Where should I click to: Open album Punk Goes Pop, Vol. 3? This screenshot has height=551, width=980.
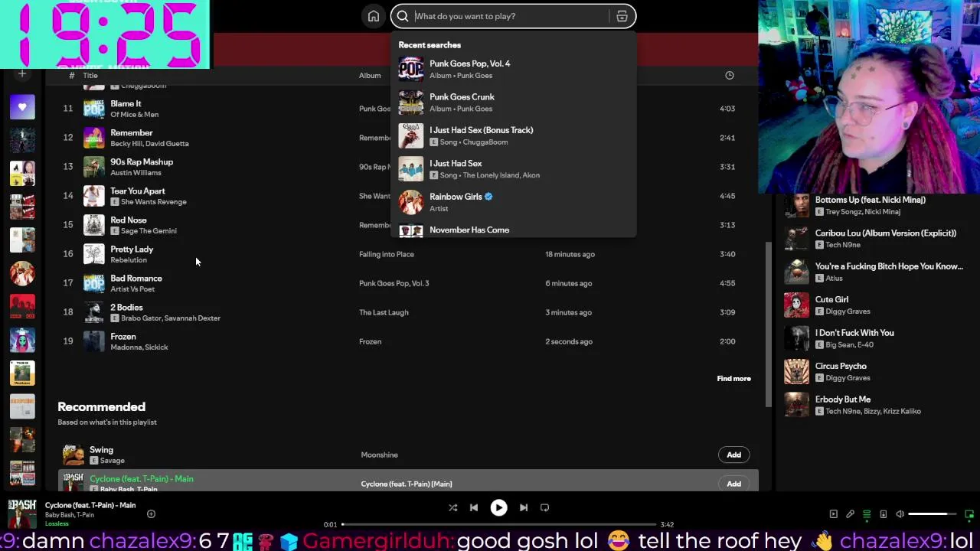pyautogui.click(x=394, y=283)
